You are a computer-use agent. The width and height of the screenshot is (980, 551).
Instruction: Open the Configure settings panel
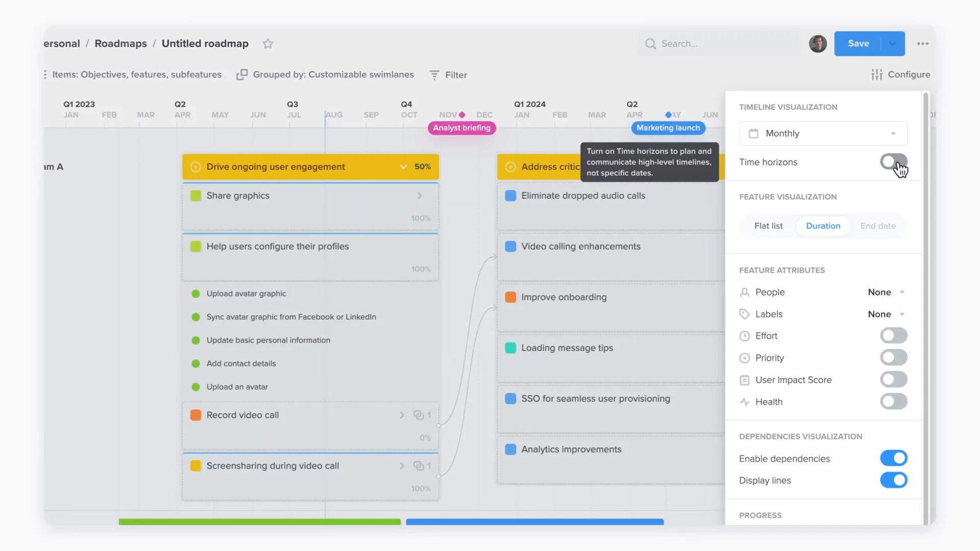tap(900, 74)
